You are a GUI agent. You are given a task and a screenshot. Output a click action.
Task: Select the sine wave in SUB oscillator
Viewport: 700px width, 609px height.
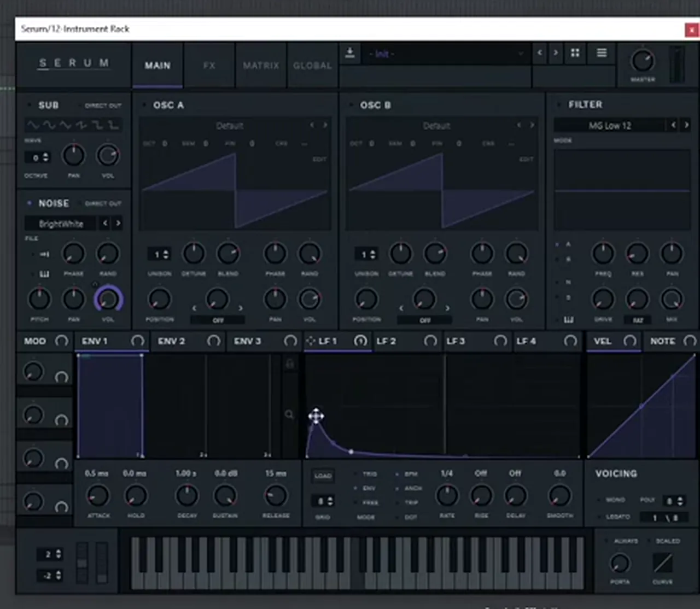33,125
